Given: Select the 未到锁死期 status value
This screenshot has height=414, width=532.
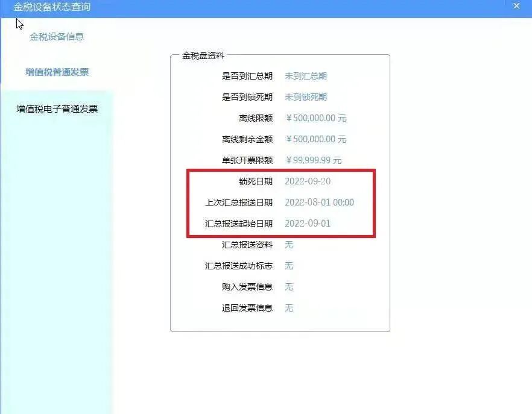Looking at the screenshot, I should click(306, 96).
